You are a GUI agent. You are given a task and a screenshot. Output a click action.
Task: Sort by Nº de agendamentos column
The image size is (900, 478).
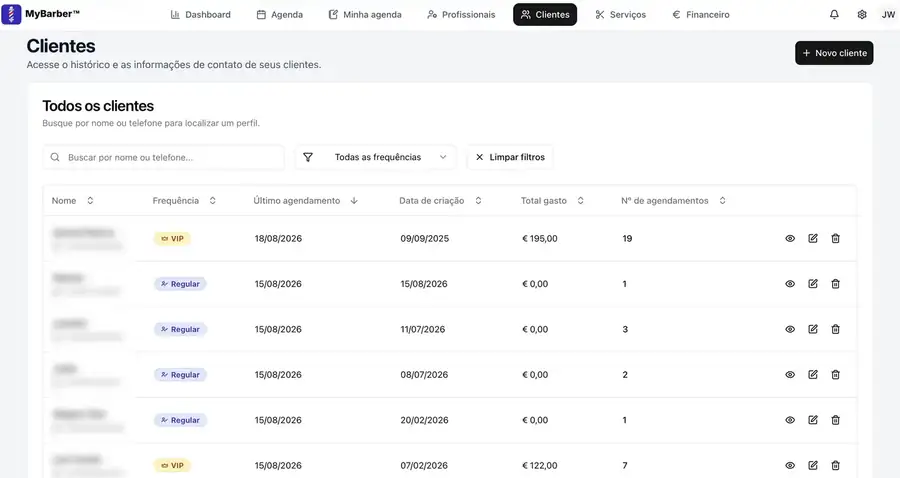point(673,201)
